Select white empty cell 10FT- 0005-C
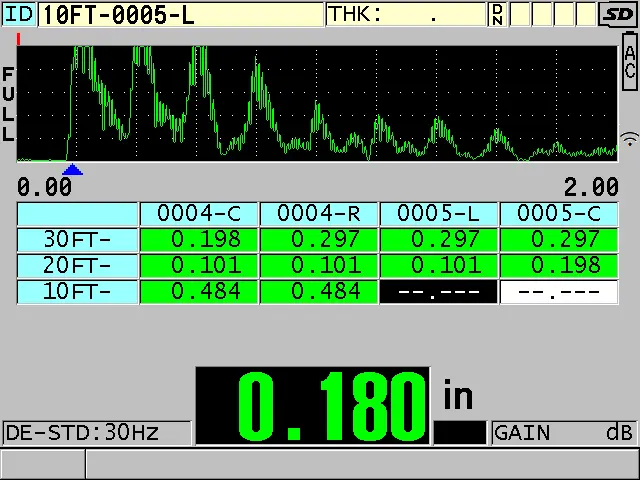This screenshot has height=480, width=640. [559, 292]
